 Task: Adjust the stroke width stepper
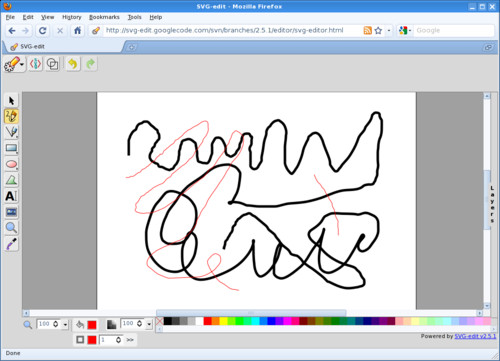(x=118, y=340)
